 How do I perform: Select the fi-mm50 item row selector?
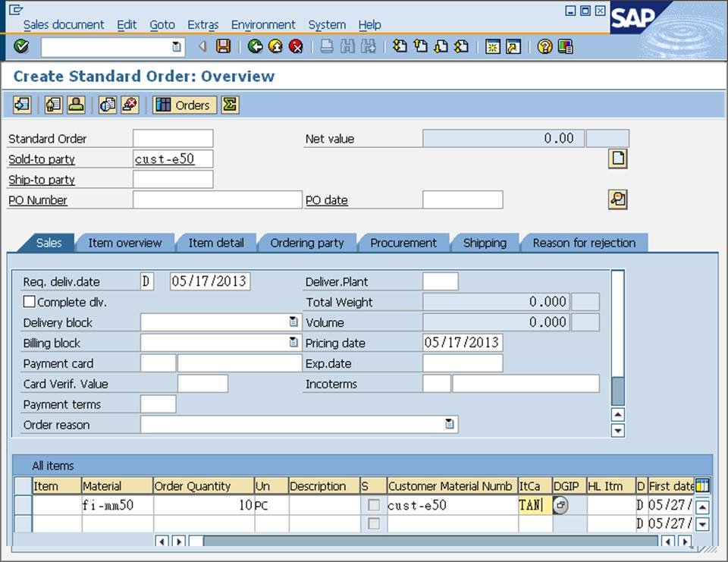(x=23, y=505)
